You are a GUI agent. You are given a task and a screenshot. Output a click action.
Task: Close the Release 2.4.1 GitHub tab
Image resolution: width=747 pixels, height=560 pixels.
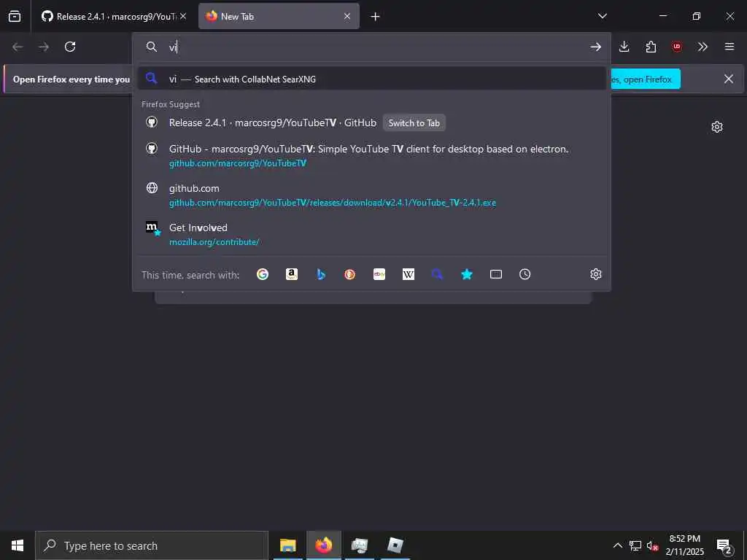click(x=183, y=16)
